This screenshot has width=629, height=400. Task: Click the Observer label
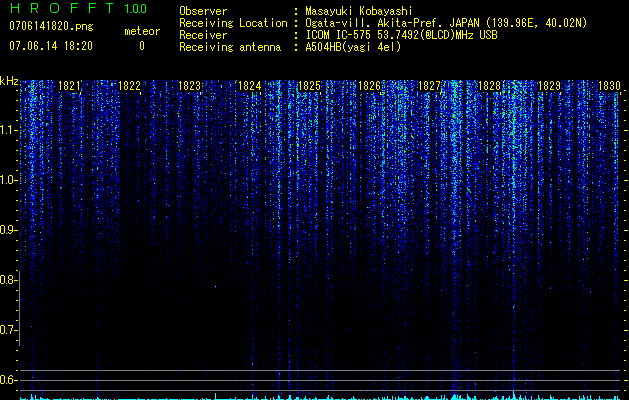[203, 11]
